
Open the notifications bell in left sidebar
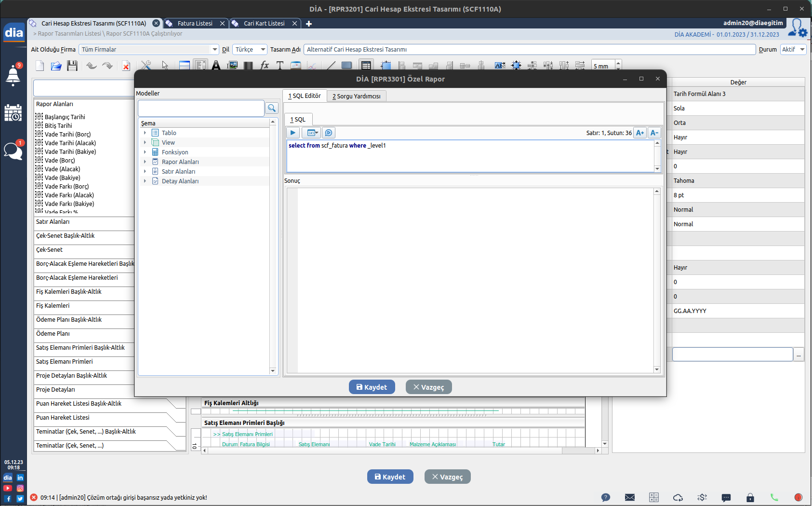point(13,75)
